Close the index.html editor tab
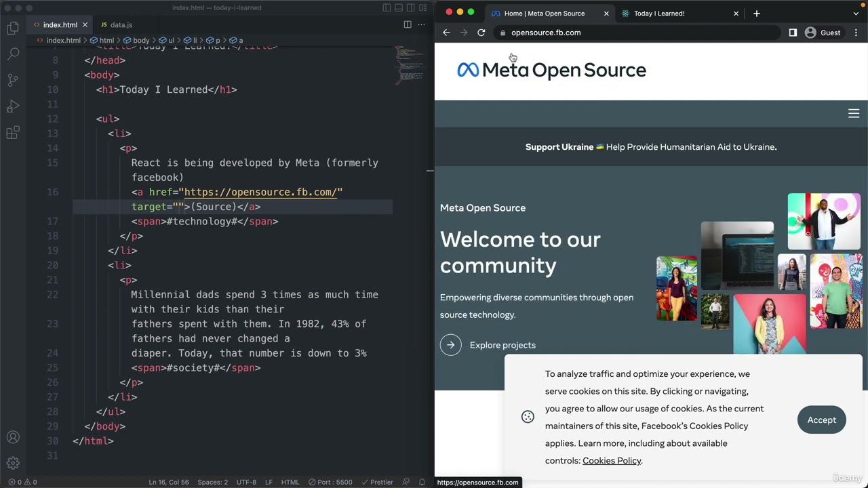Viewport: 868px width, 488px height. point(85,25)
